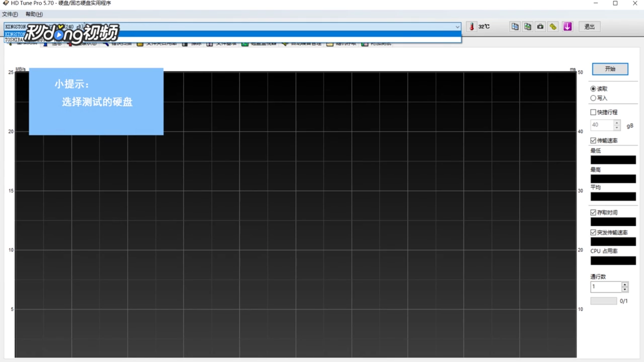Open the 帮助(H) menu
This screenshot has height=362, width=644.
pos(34,14)
